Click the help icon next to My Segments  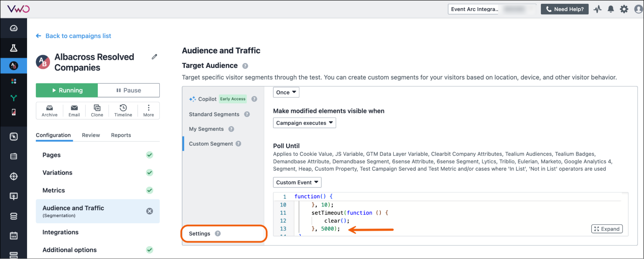point(231,129)
